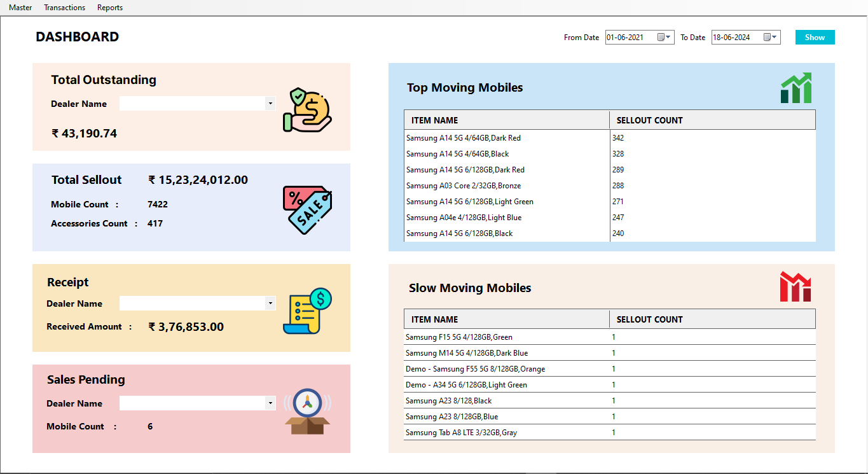Sort Top Moving Mobiles by ITEM NAME header
The image size is (868, 474).
(x=506, y=120)
